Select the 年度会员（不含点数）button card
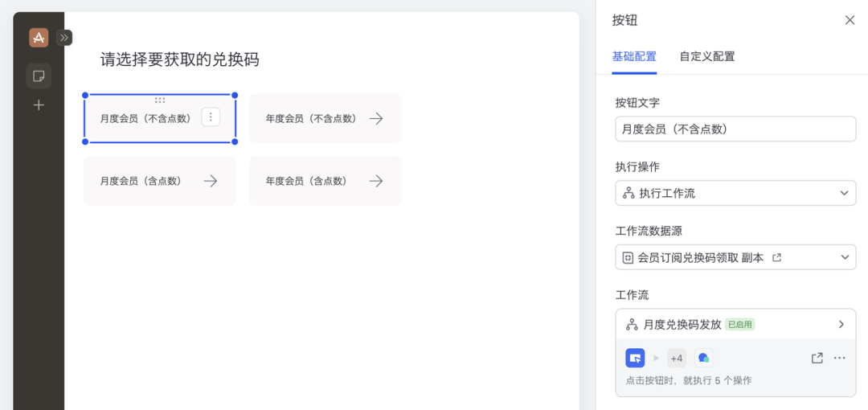The width and height of the screenshot is (868, 410). pos(325,118)
